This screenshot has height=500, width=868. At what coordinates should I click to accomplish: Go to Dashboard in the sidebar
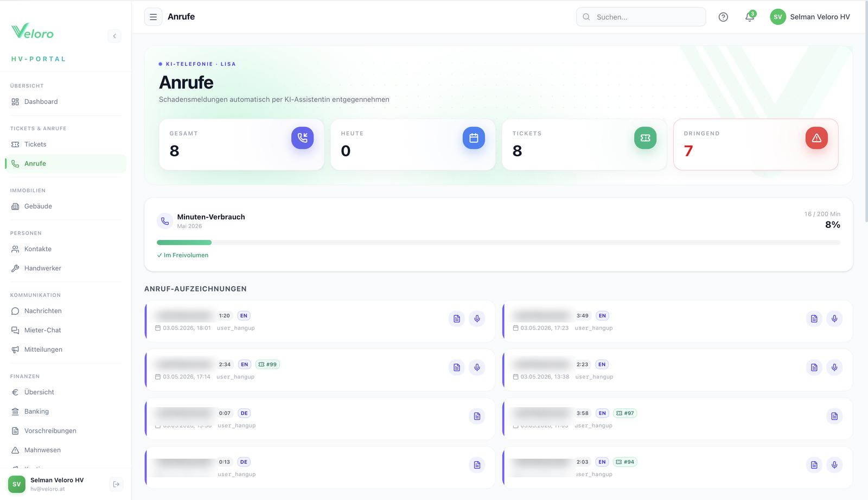[x=65, y=102]
